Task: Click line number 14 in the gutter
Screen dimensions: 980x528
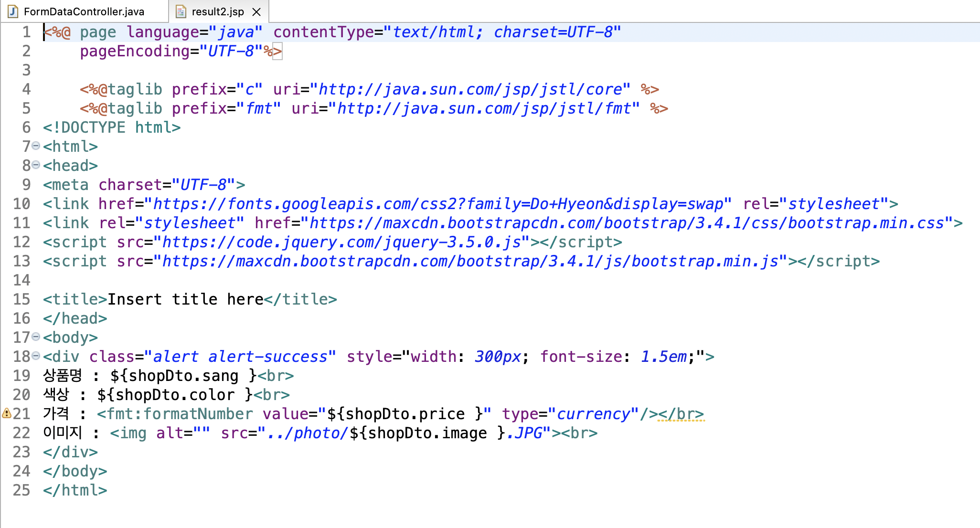Action: coord(21,280)
